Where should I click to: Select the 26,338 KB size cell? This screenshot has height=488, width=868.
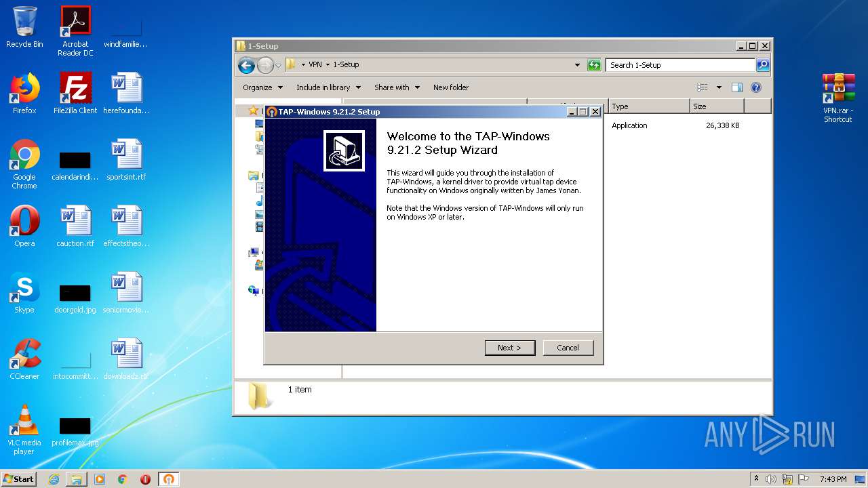pyautogui.click(x=722, y=125)
